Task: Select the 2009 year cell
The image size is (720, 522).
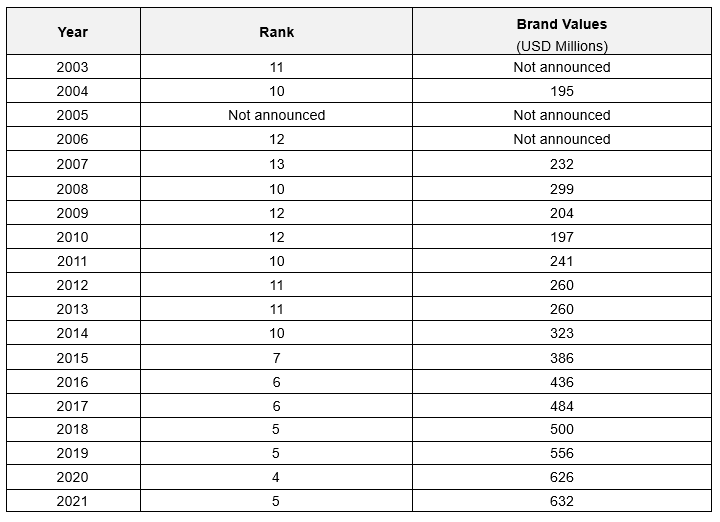Action: tap(73, 213)
